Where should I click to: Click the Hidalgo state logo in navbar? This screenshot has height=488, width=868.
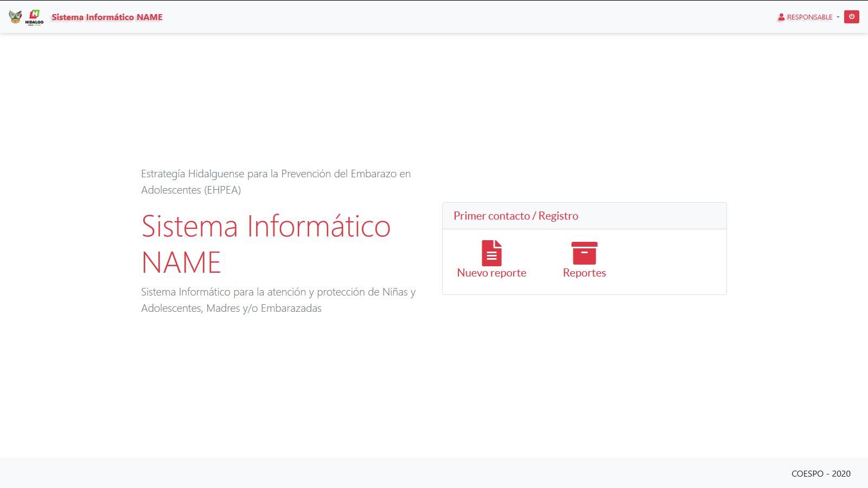35,17
